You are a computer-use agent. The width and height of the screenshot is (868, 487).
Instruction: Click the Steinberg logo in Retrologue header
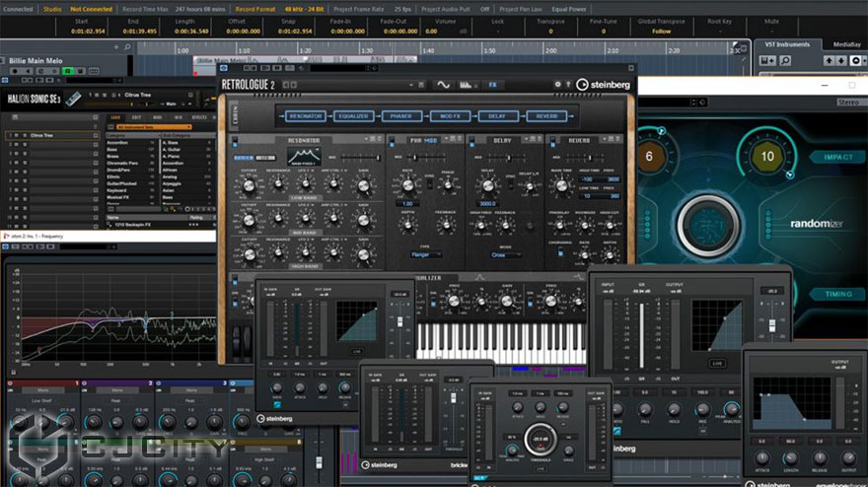click(604, 85)
